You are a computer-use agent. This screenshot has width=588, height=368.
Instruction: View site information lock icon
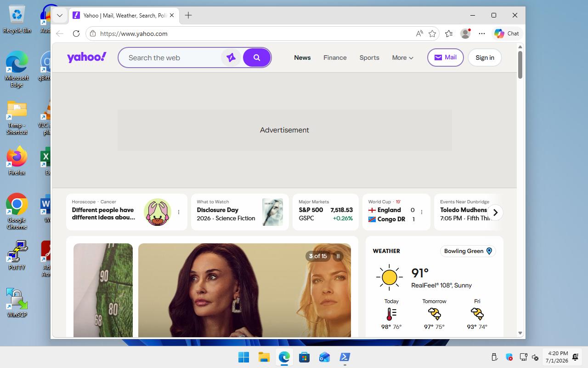click(93, 34)
